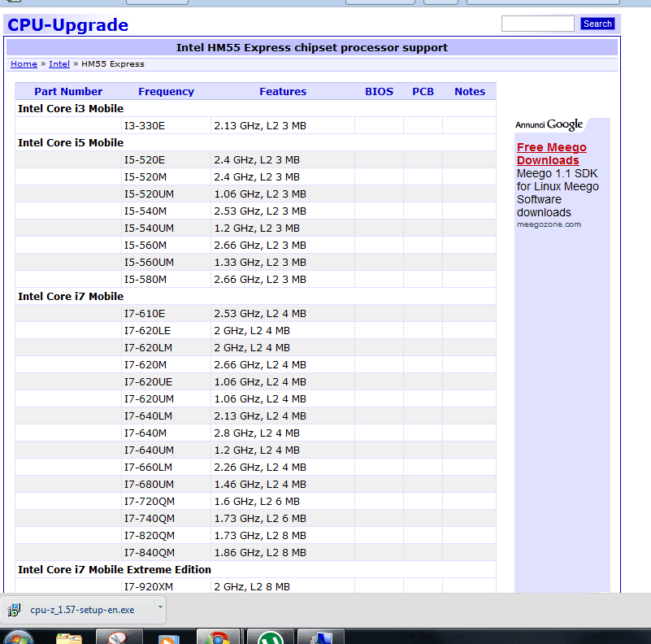Screen dimensions: 651x644
Task: Select the I7-660LM processor entry
Action: tap(148, 467)
